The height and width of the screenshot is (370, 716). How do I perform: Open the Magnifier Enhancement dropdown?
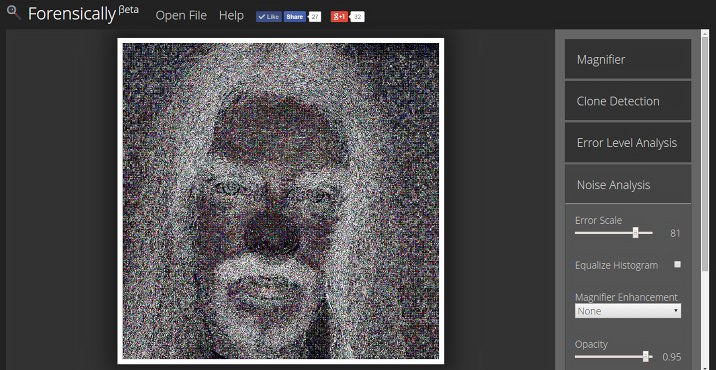pos(627,311)
